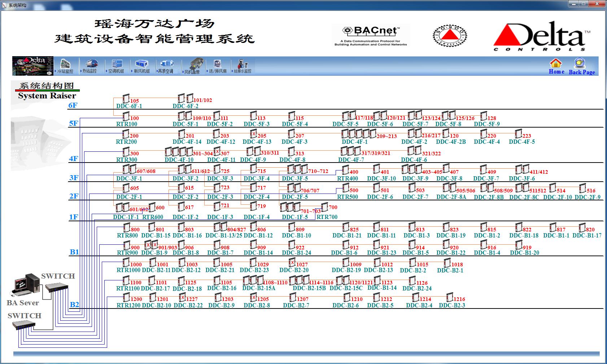The image size is (607, 364).
Task: Open the 冷站监控 cooling station page
Action: tap(65, 66)
